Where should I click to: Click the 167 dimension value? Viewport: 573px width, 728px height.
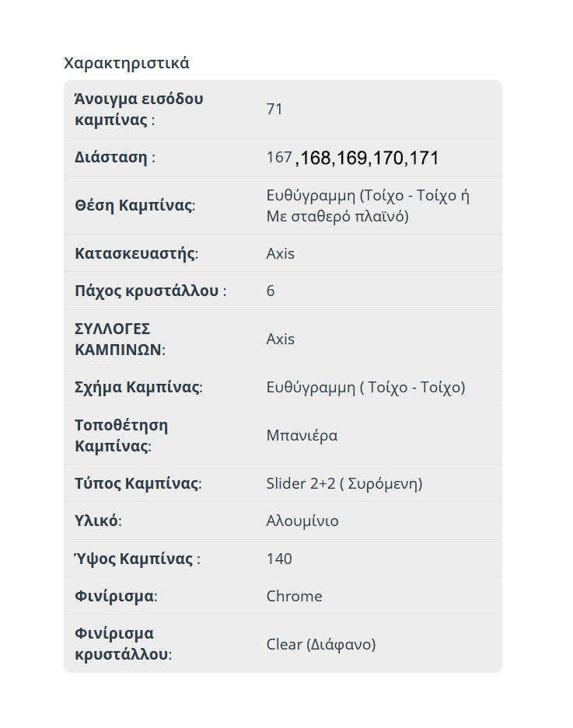pos(278,157)
